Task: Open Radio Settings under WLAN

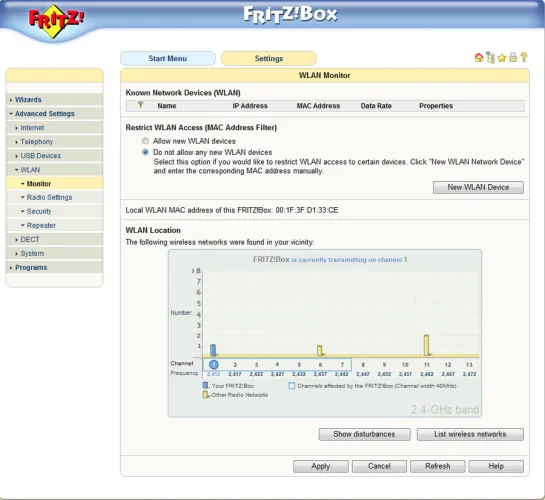Action: 54,197
